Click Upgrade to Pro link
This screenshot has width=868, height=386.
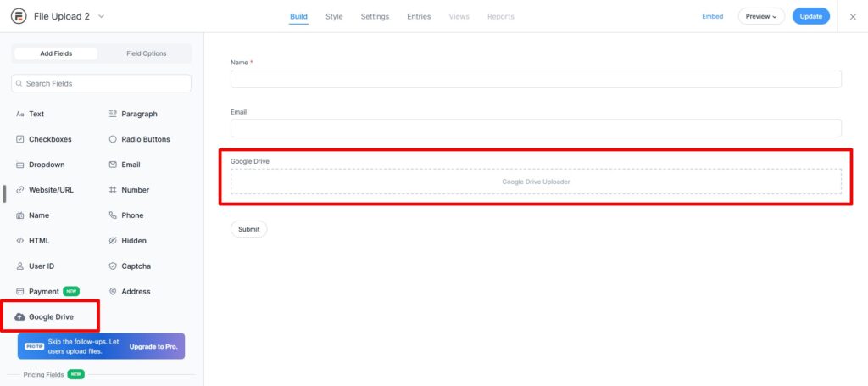153,347
